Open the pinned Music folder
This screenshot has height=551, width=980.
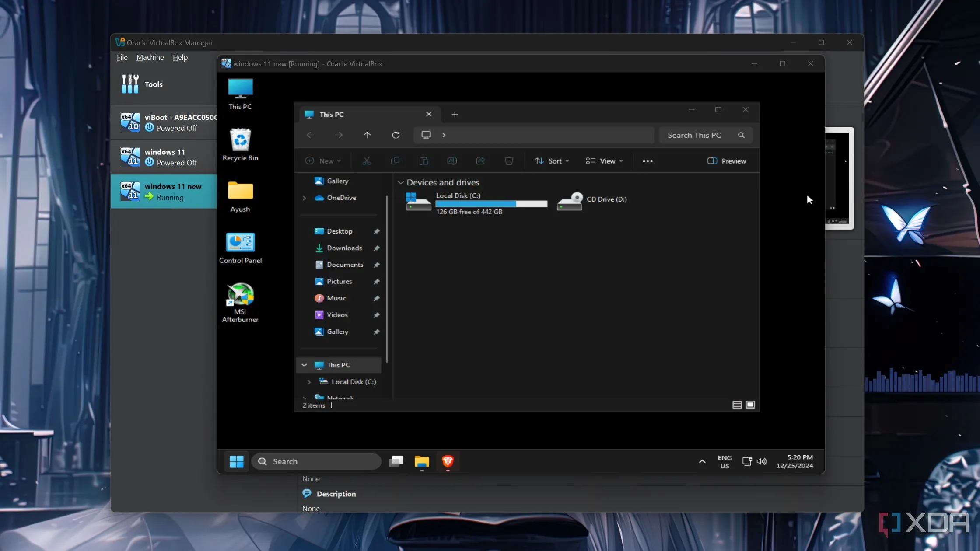coord(336,298)
